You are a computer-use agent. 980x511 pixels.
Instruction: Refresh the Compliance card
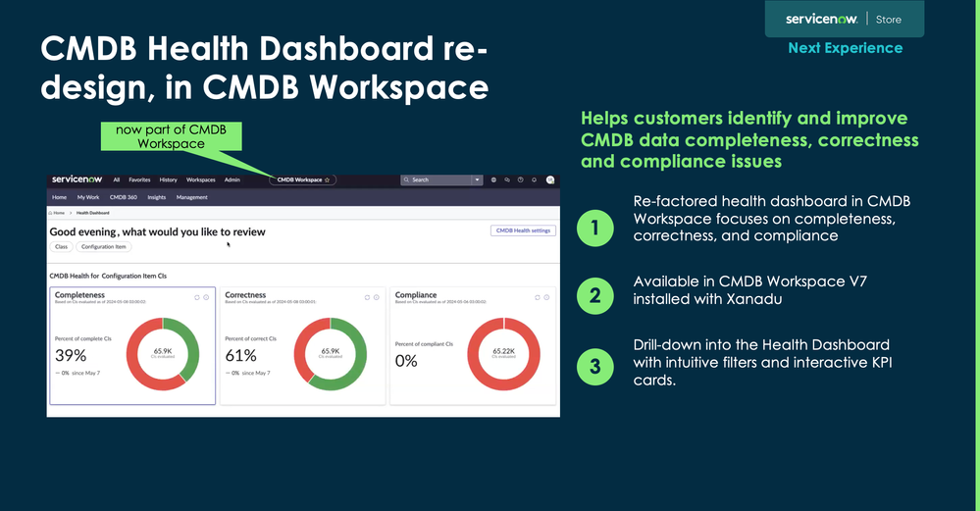[537, 297]
